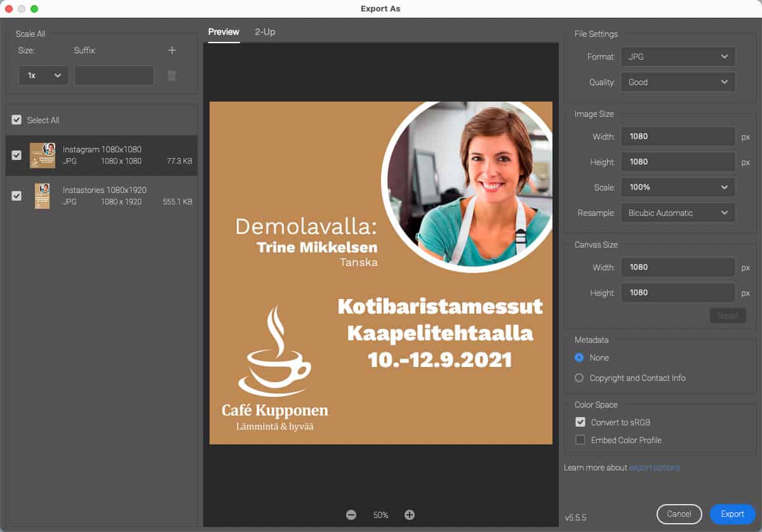Click the 50% zoom level text
The height and width of the screenshot is (532, 762).
point(380,515)
